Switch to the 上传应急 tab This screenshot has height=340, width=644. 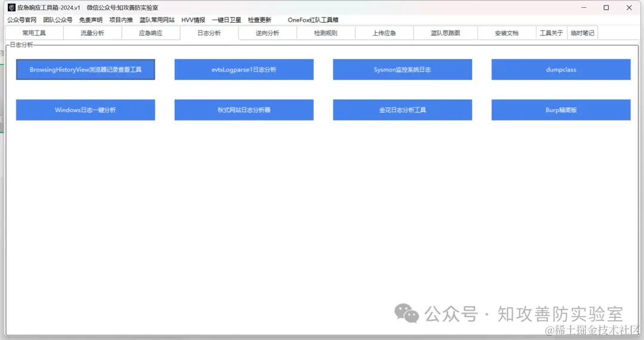[x=384, y=33]
